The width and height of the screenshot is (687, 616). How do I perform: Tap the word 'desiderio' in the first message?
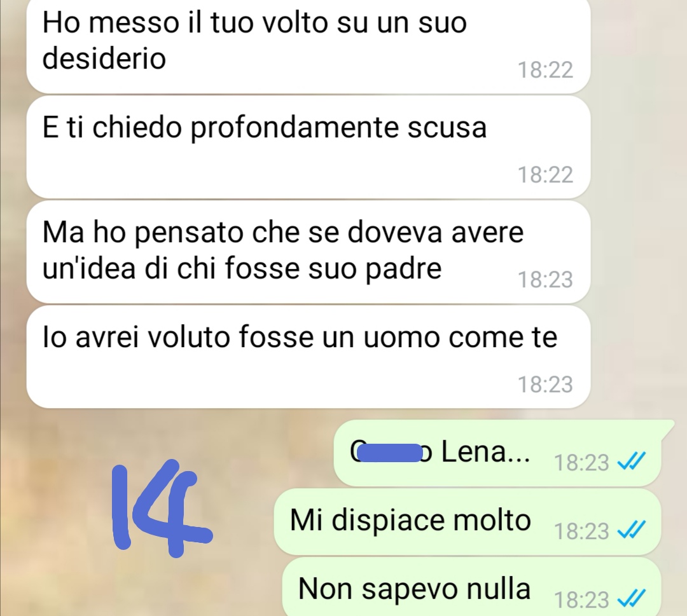pos(104,58)
